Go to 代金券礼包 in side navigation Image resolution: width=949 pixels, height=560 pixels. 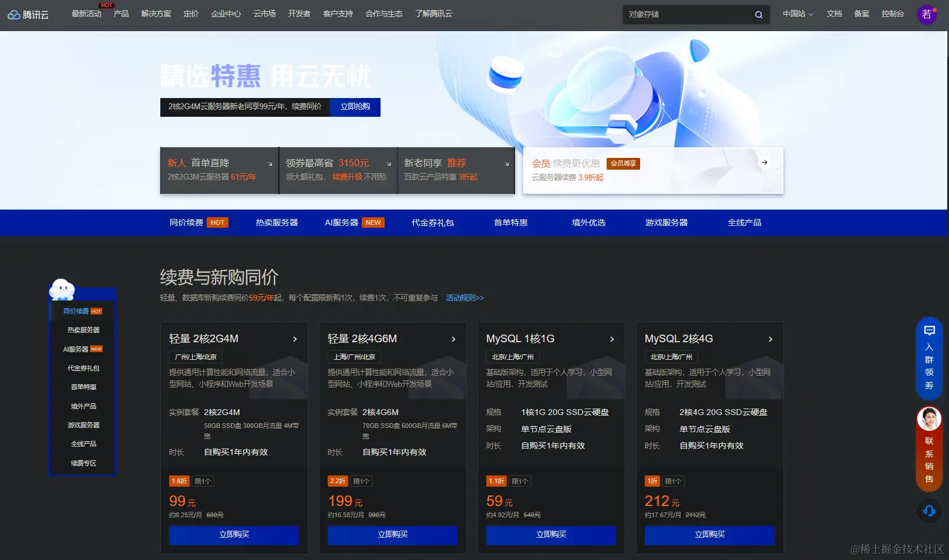83,369
